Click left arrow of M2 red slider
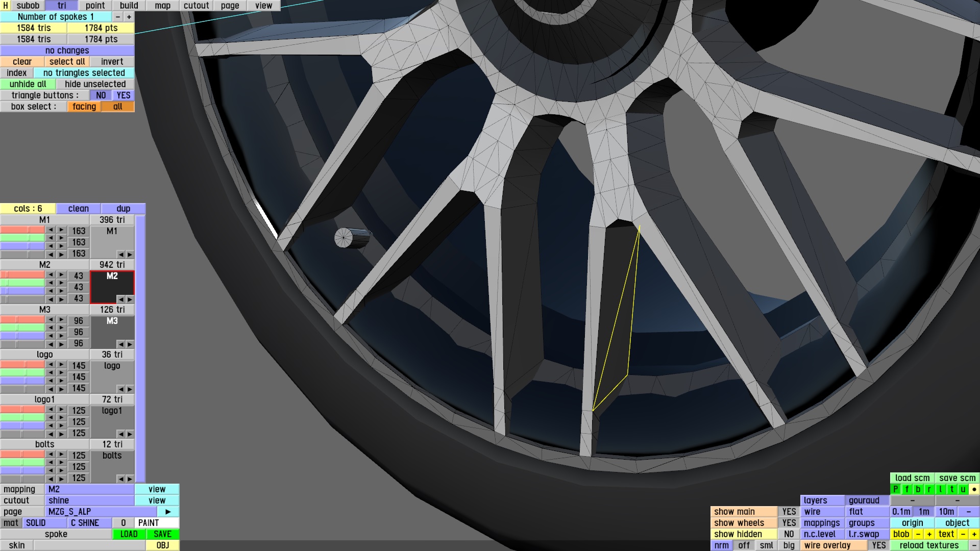The image size is (980, 551). (51, 275)
